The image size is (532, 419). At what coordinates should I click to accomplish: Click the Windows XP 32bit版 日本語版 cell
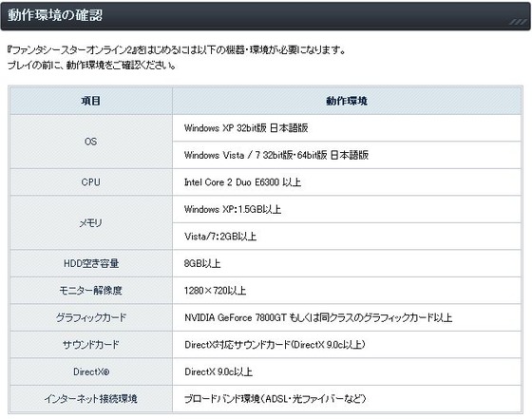pyautogui.click(x=347, y=128)
